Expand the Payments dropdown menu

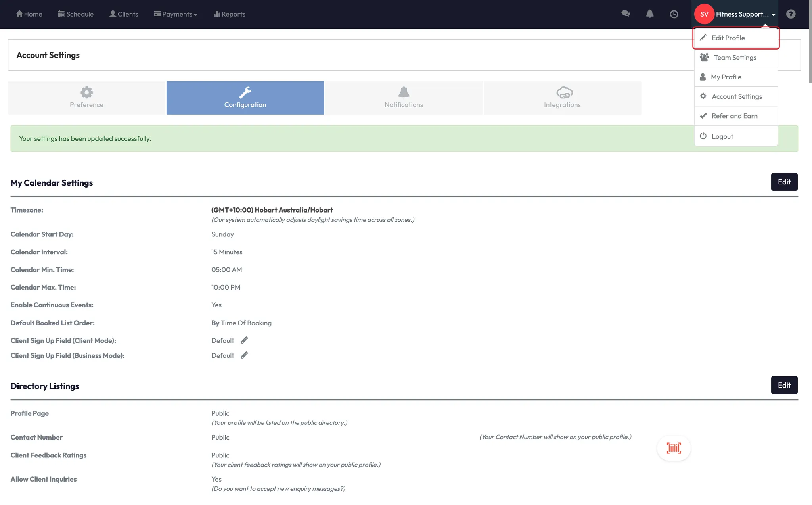point(176,14)
